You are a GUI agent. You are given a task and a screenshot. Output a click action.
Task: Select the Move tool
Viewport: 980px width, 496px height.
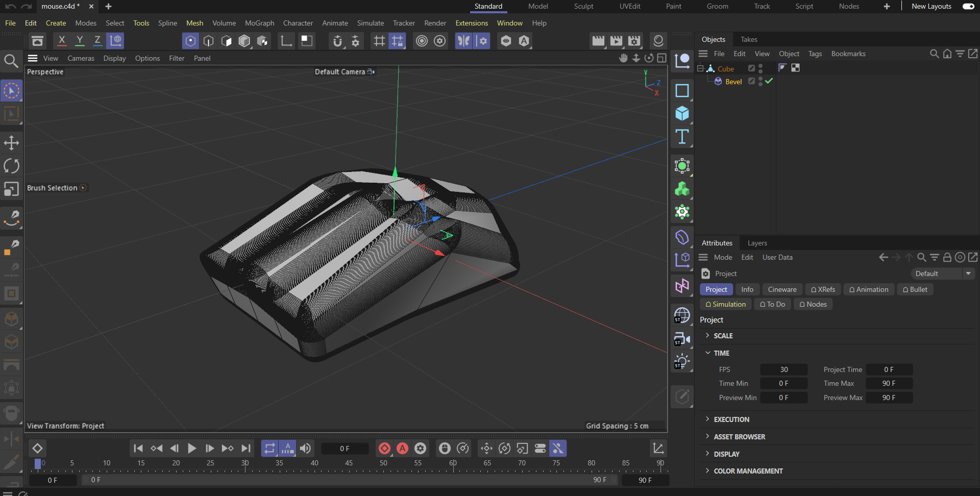tap(11, 142)
